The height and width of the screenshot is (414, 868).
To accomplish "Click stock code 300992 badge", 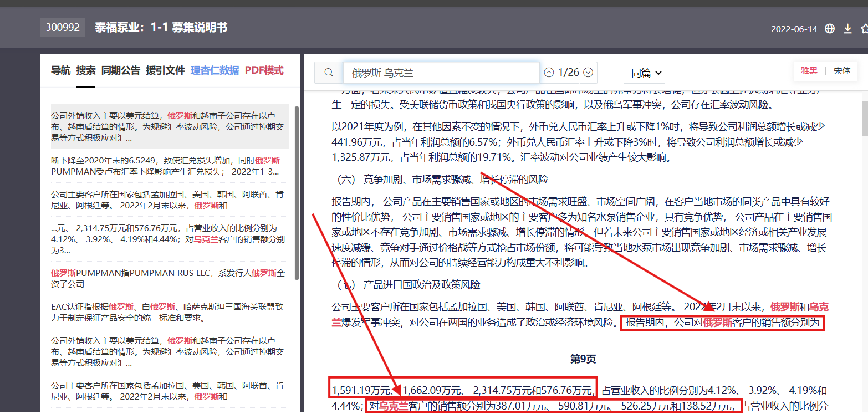I will (63, 27).
